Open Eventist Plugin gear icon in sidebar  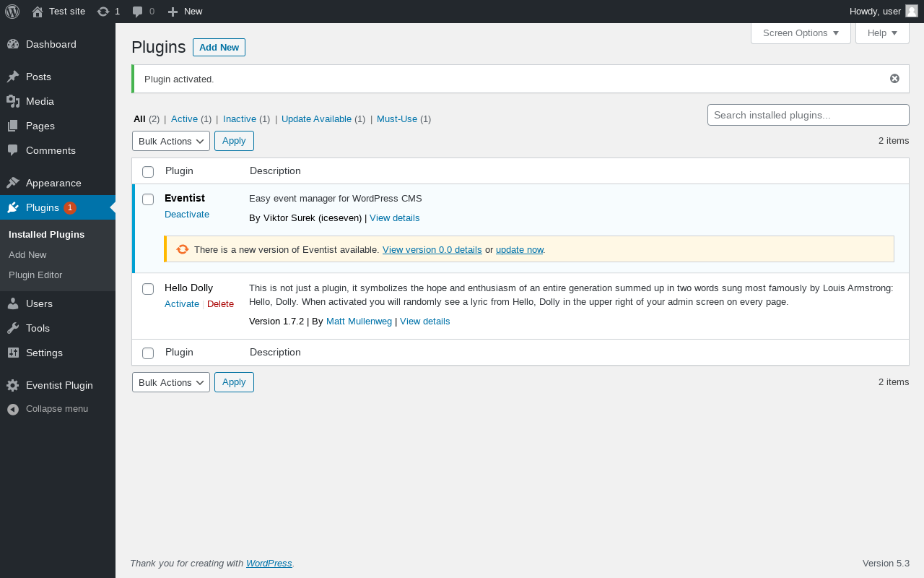(13, 385)
